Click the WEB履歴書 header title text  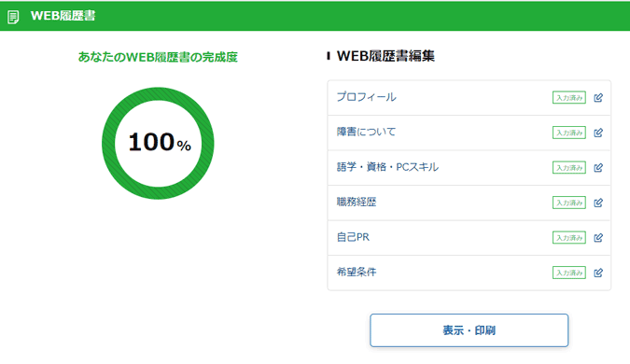(x=63, y=16)
